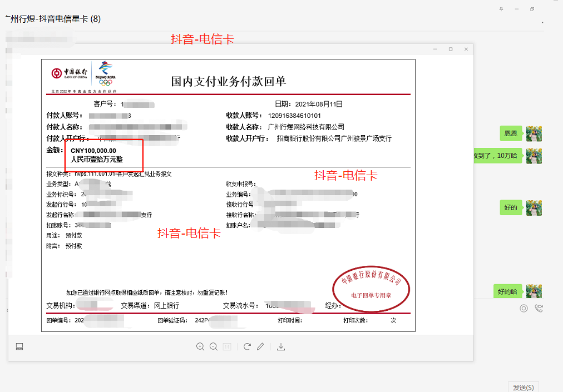Screen dimensions: 563x392
Task: Select payee account 120916384610101
Action: (x=294, y=116)
